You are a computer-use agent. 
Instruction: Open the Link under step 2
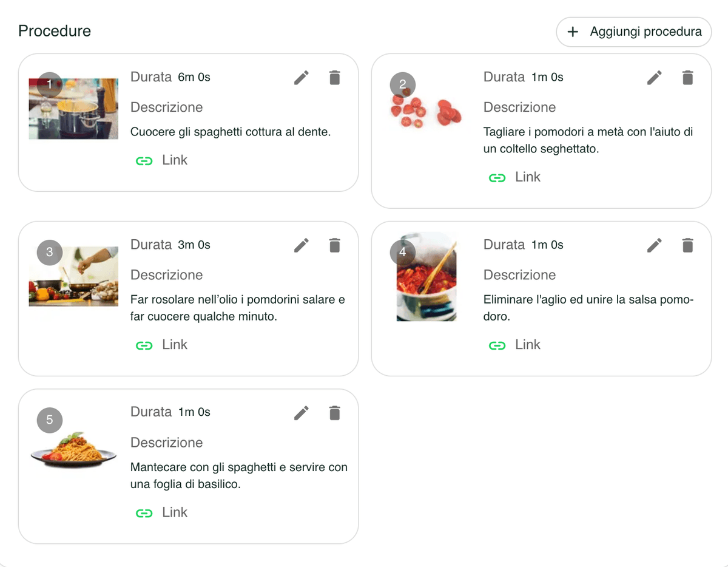coord(515,177)
